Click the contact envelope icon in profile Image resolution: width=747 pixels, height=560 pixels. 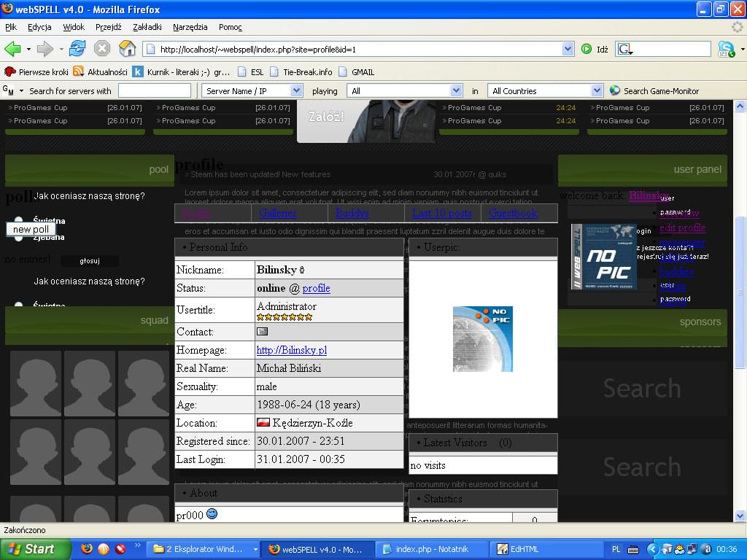point(262,331)
